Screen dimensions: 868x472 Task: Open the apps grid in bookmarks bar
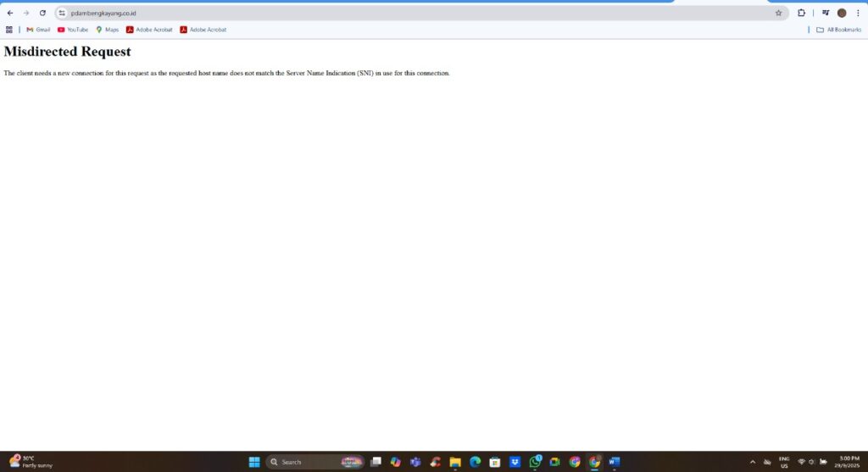point(9,30)
